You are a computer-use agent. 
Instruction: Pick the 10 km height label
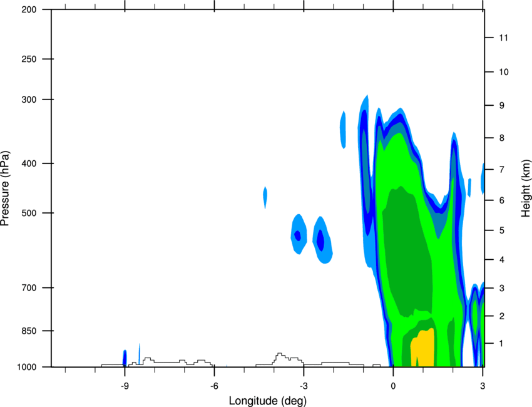(503, 72)
